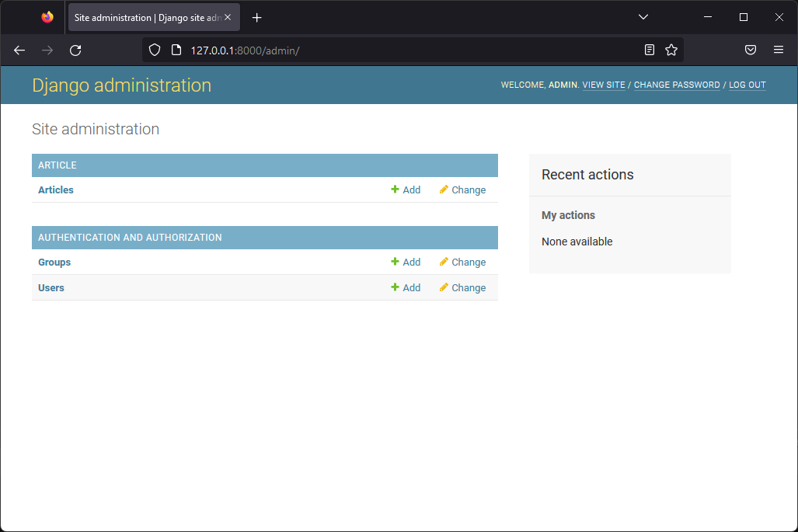
Task: Open the Save to Pocket icon
Action: coord(751,50)
